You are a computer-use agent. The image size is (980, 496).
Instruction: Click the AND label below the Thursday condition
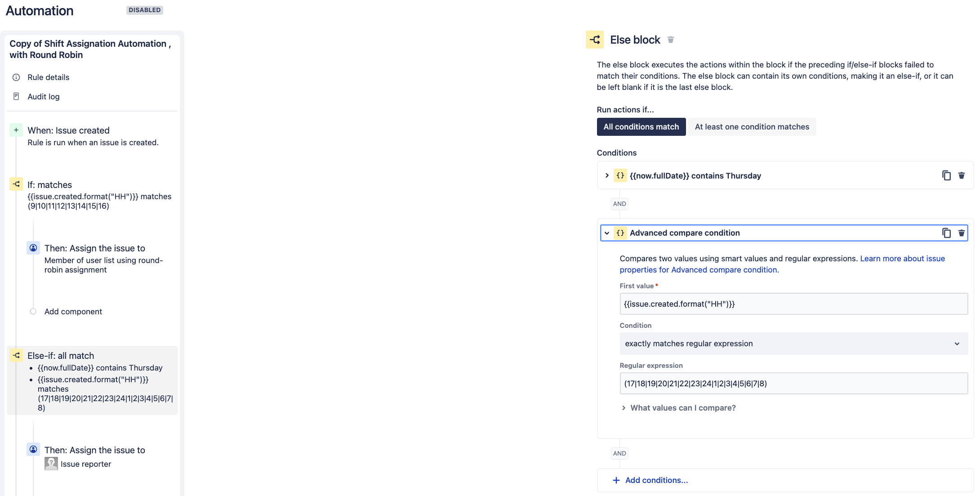click(619, 204)
